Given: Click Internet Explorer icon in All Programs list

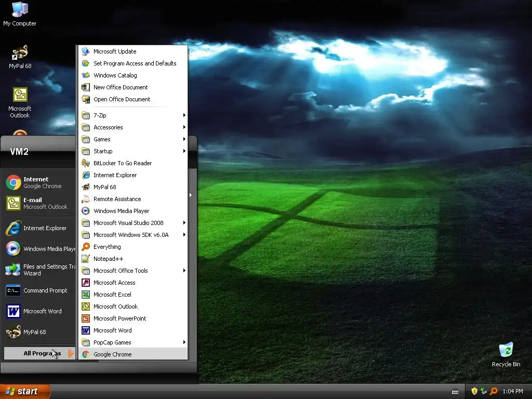Looking at the screenshot, I should [x=86, y=175].
